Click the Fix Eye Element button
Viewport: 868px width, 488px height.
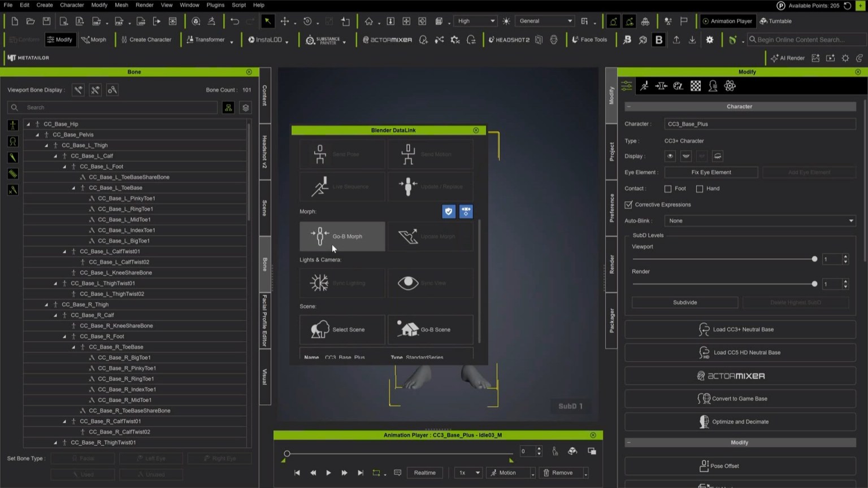click(711, 172)
